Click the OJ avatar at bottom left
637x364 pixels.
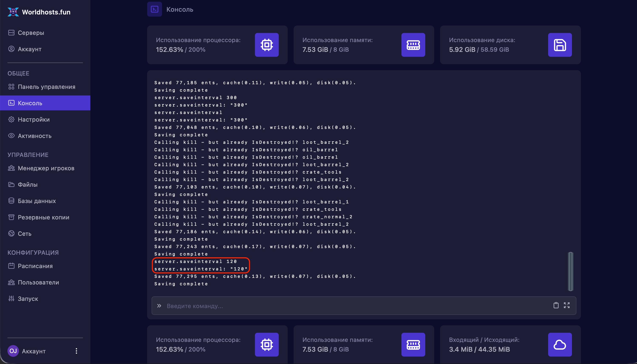click(x=13, y=351)
